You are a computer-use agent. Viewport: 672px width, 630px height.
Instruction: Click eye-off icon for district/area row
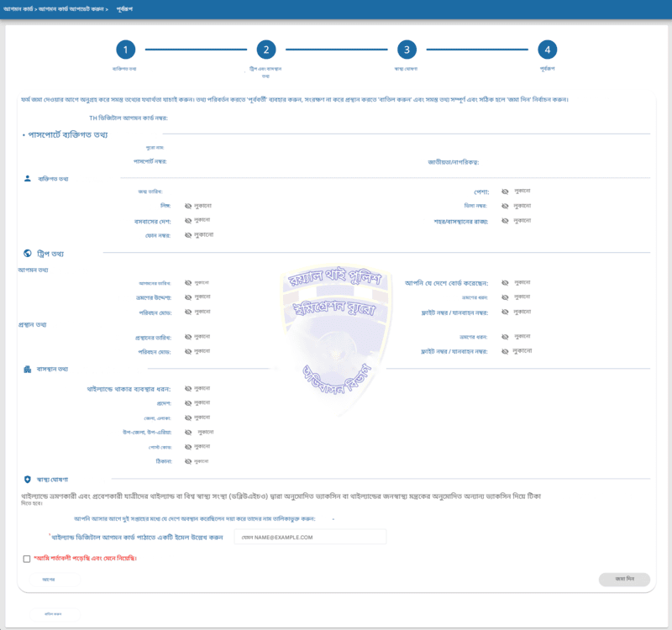coord(188,417)
